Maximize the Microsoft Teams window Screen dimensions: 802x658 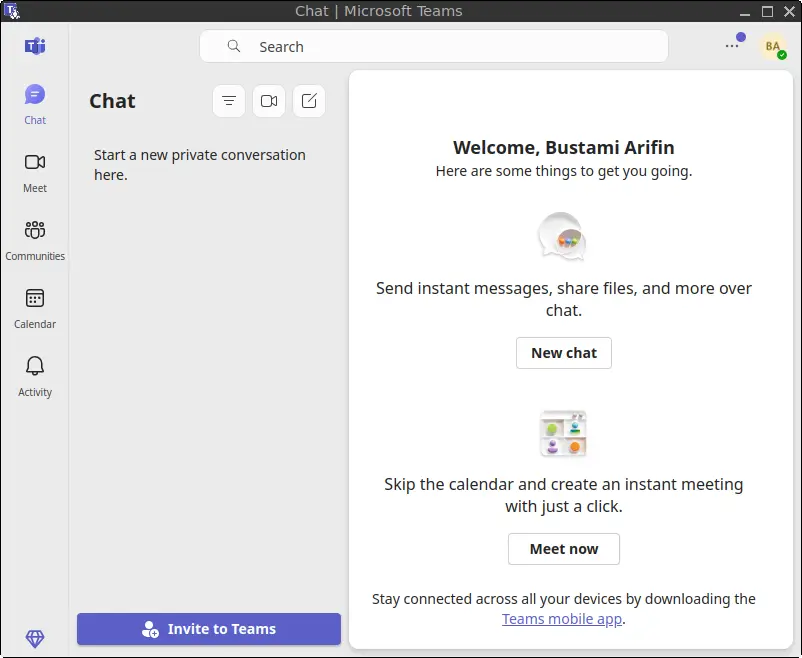[767, 11]
